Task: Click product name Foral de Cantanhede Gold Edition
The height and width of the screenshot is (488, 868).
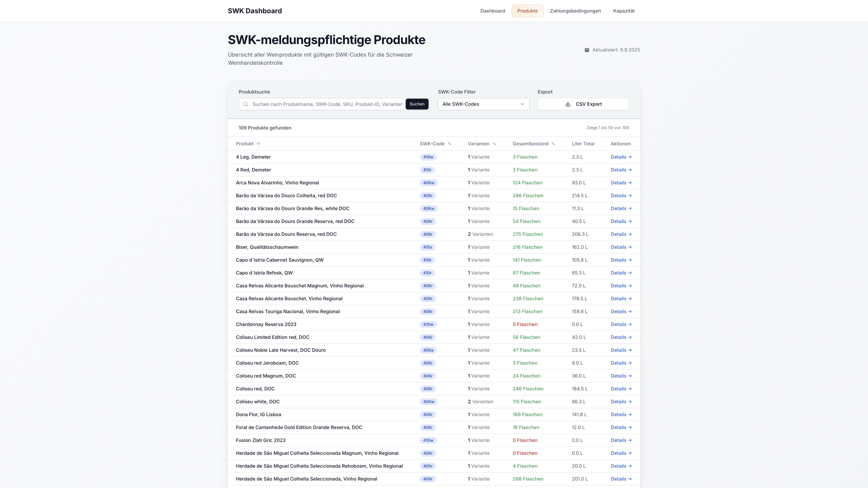Action: point(299,427)
